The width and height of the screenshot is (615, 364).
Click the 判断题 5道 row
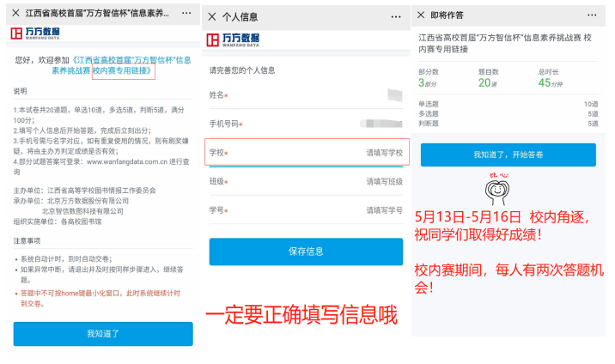click(508, 124)
